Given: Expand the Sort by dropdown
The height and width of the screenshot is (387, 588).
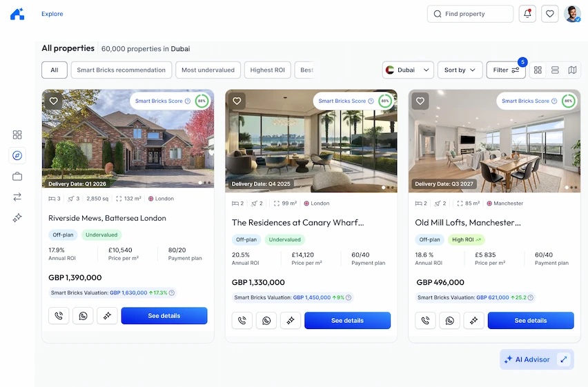Looking at the screenshot, I should click(x=460, y=70).
